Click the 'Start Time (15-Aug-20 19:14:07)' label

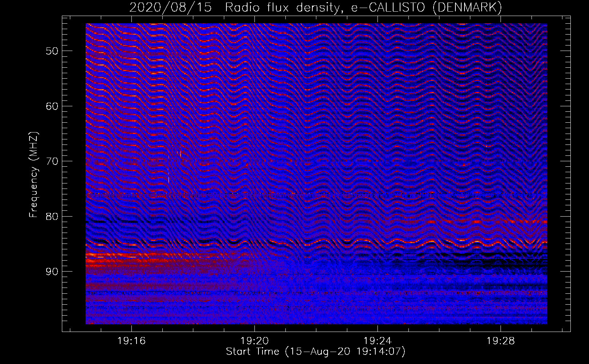click(x=316, y=352)
